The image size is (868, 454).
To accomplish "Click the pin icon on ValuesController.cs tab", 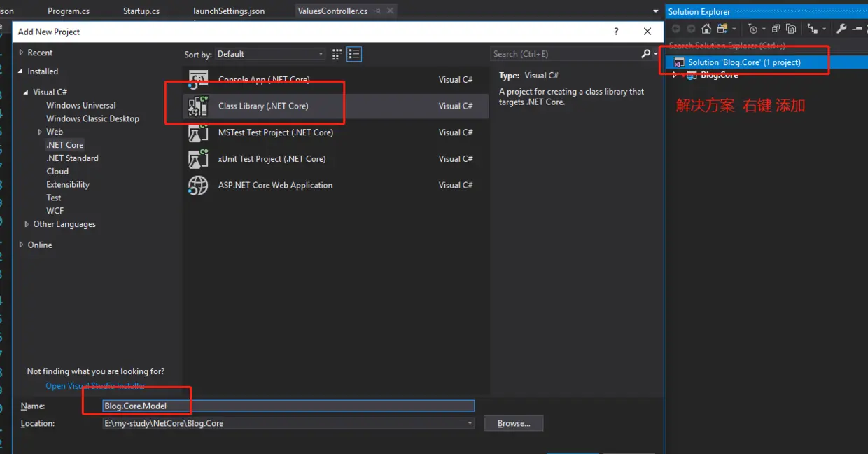I will coord(378,11).
